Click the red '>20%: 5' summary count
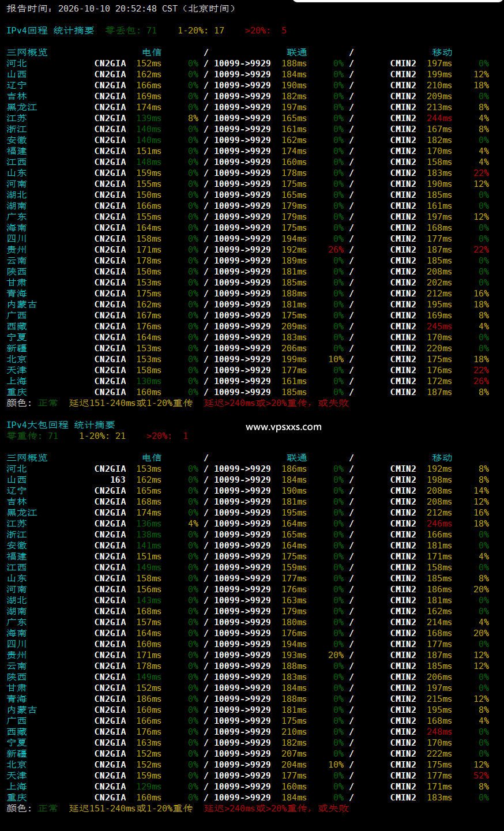The image size is (504, 831). [x=265, y=31]
